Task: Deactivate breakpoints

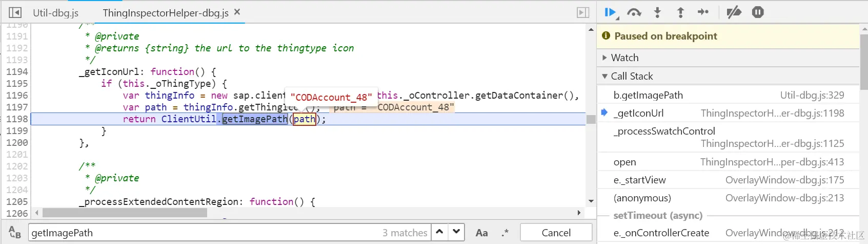Action: point(734,12)
